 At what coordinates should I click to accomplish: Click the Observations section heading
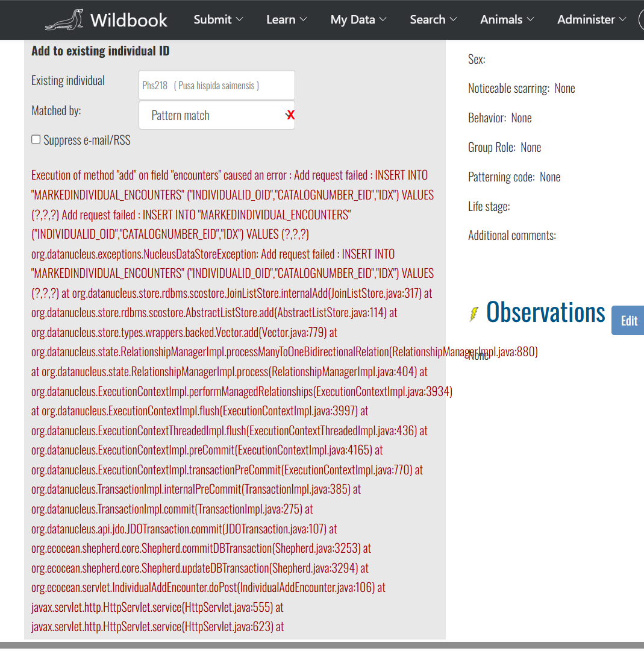(545, 312)
